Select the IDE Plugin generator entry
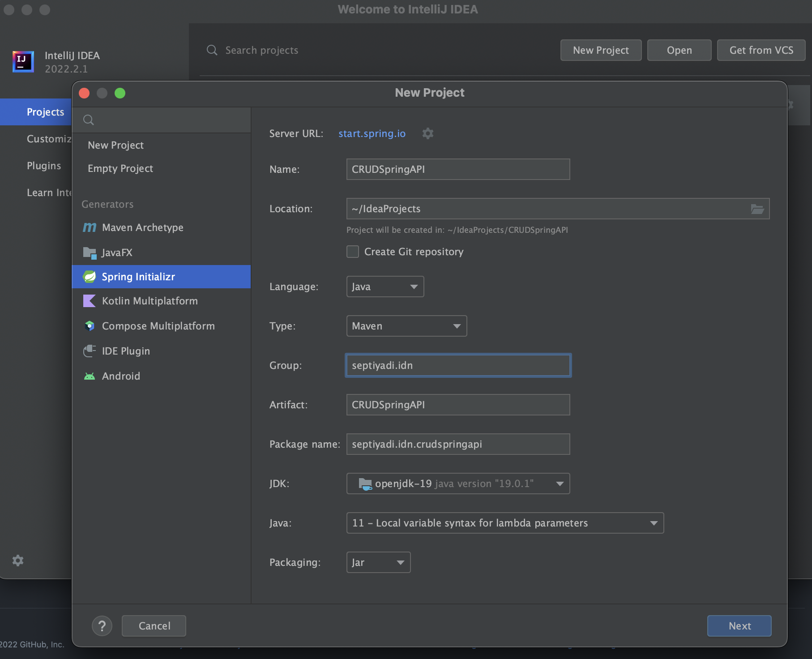 pyautogui.click(x=161, y=351)
